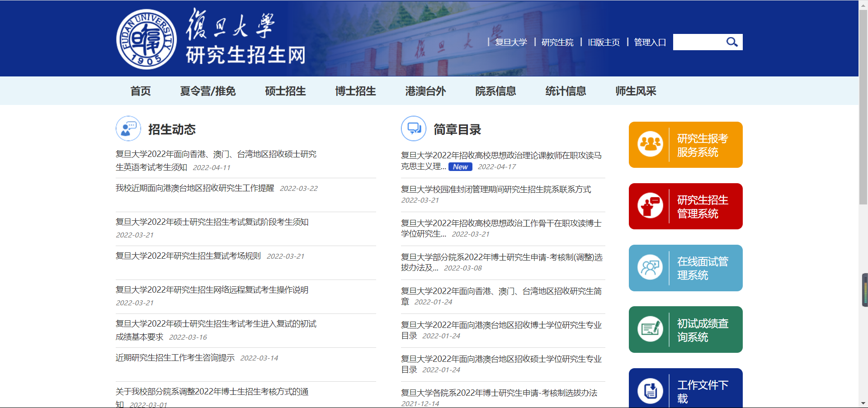
Task: Open the 复旦大学2022年研究生招生复试考场规则 article
Action: [188, 256]
